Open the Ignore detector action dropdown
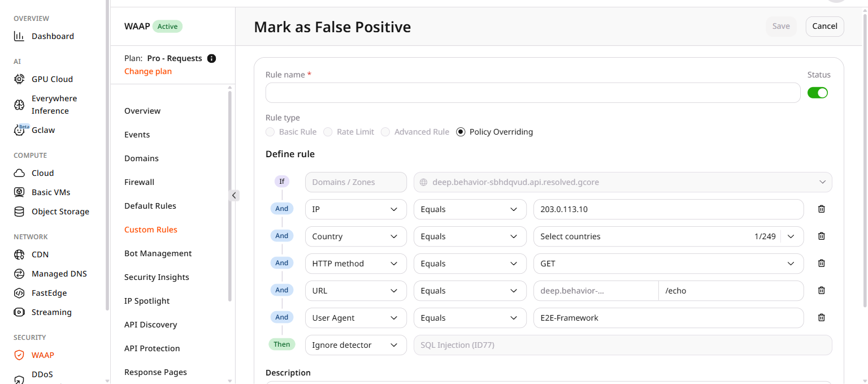Screen dimensions: 868x384 356,345
